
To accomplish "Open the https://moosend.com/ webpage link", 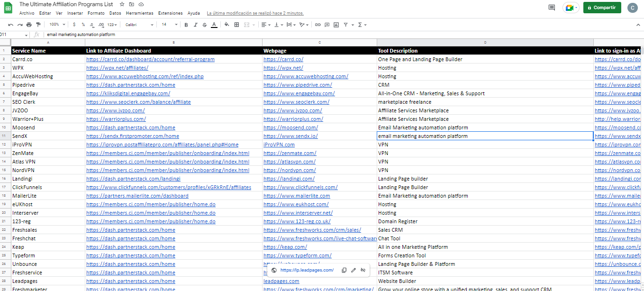I will pos(290,127).
